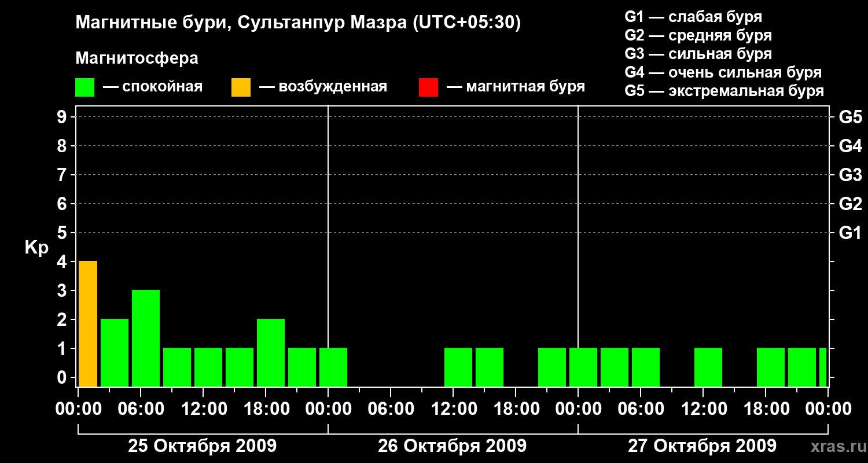Click the 'G1' label on the right axis

pos(851,233)
